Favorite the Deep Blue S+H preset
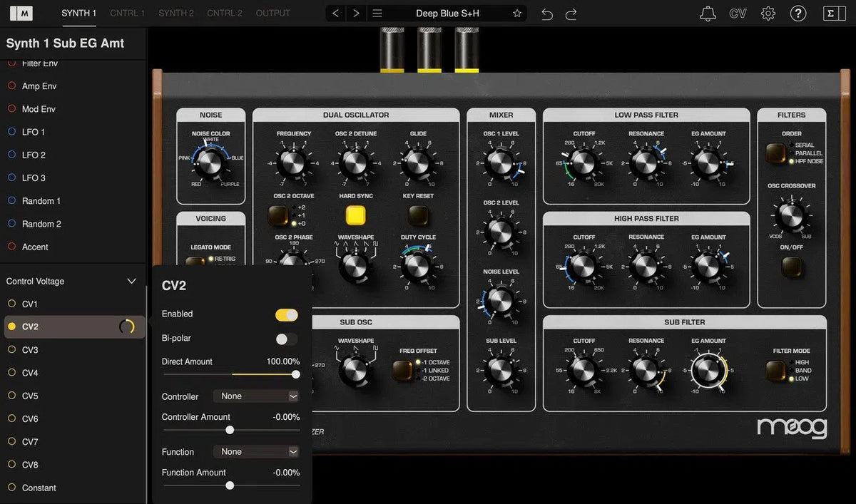The height and width of the screenshot is (504, 856). coord(517,12)
